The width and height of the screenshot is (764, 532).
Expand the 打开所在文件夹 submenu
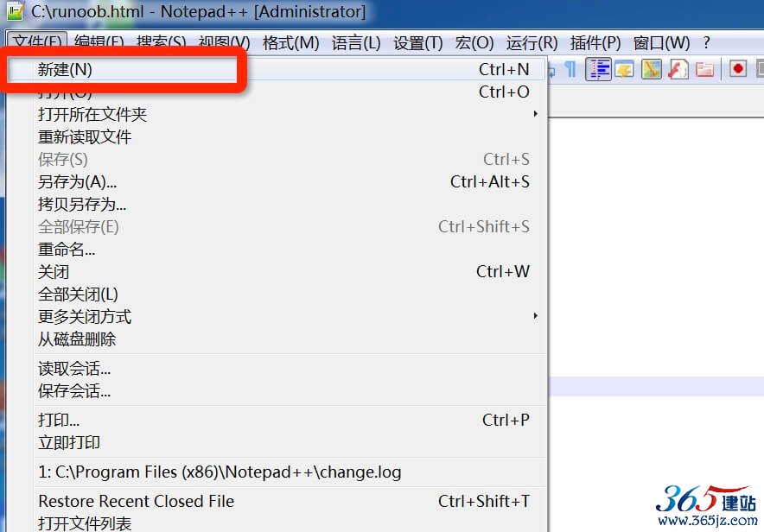tap(277, 114)
